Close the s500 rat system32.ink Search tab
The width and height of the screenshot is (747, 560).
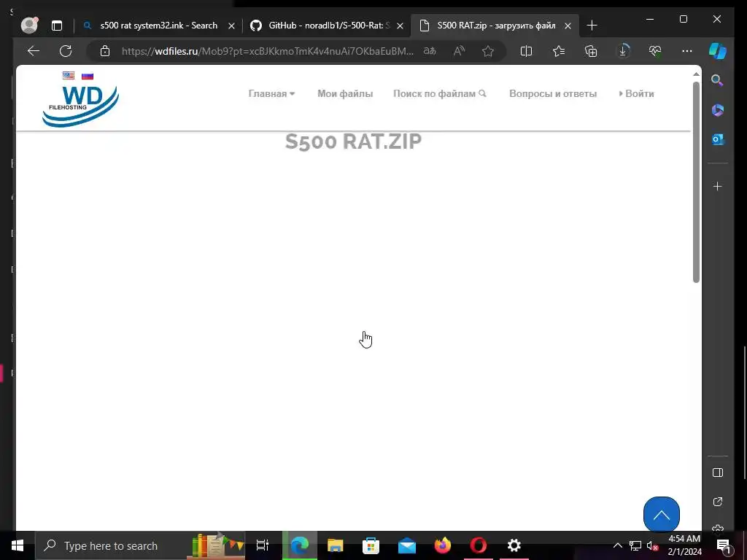[x=231, y=26]
